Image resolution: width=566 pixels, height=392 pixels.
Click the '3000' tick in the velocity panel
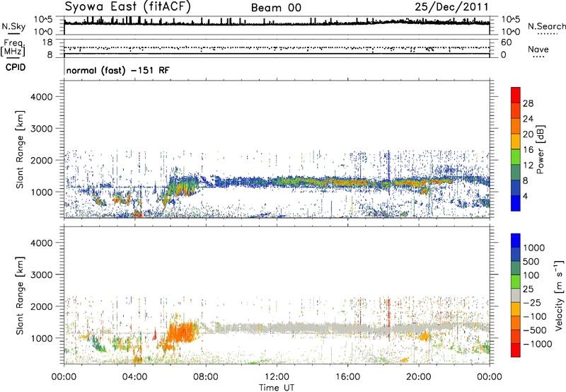(x=41, y=275)
